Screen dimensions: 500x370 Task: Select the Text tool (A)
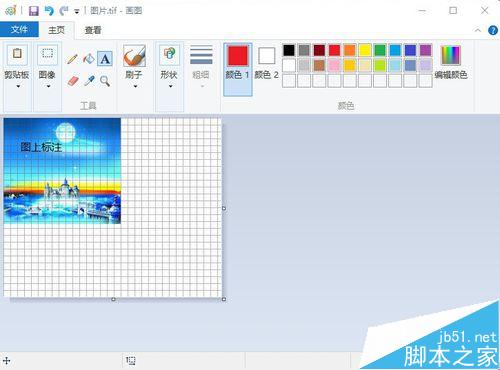click(105, 59)
